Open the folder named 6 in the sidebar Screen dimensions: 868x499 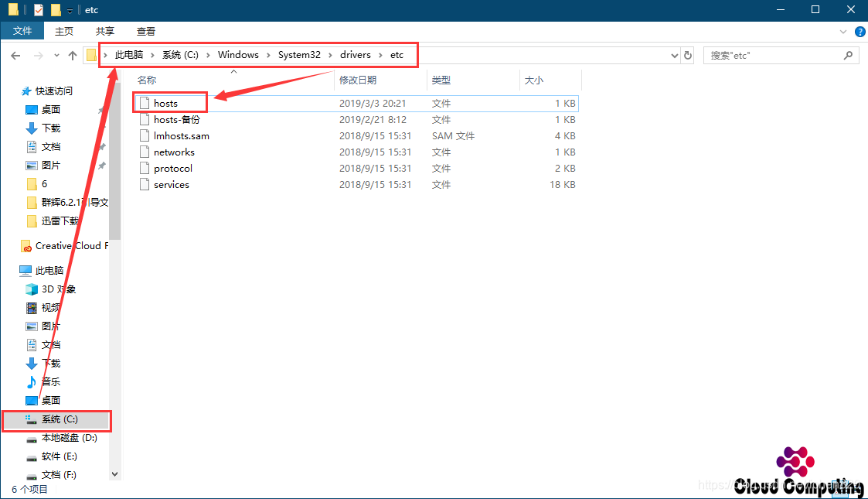click(x=38, y=184)
